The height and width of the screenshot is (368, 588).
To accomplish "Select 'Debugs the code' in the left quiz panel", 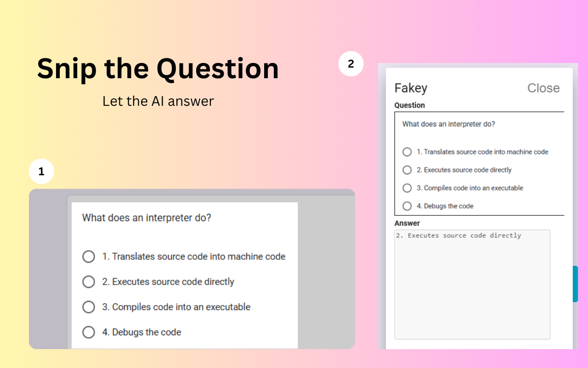I will (89, 332).
